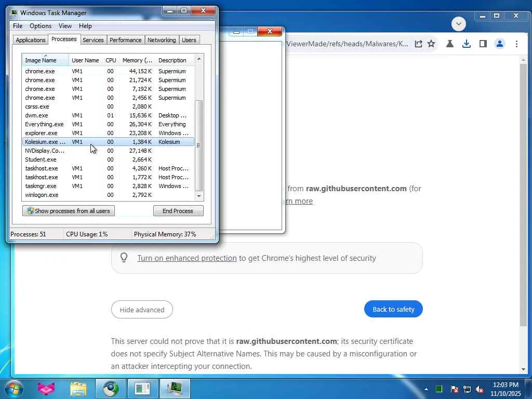Select the explorer.exe process row
This screenshot has width=532, height=399.
pos(108,133)
